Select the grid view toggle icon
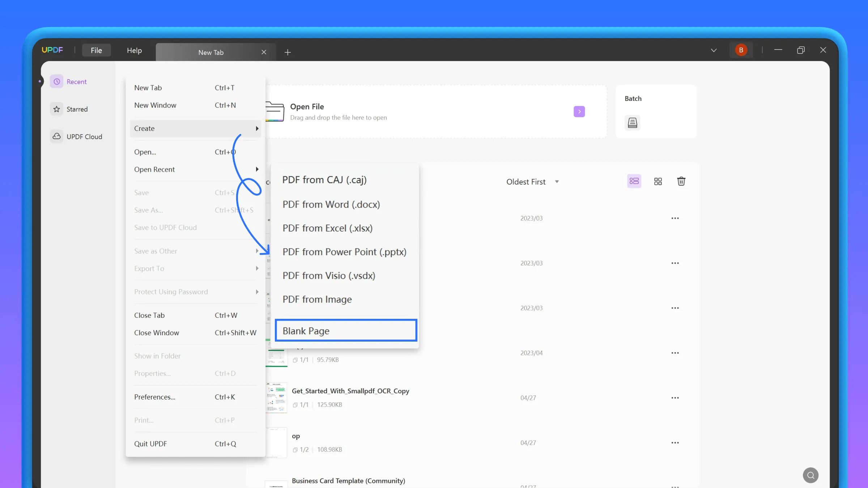The image size is (868, 488). [658, 181]
